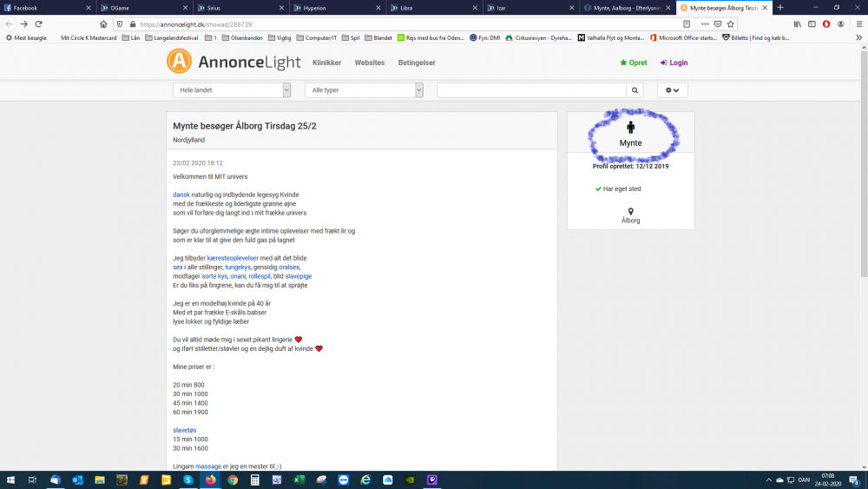Screen dimensions: 868x489
Task: Open Outlook from the taskbar
Action: point(77,480)
